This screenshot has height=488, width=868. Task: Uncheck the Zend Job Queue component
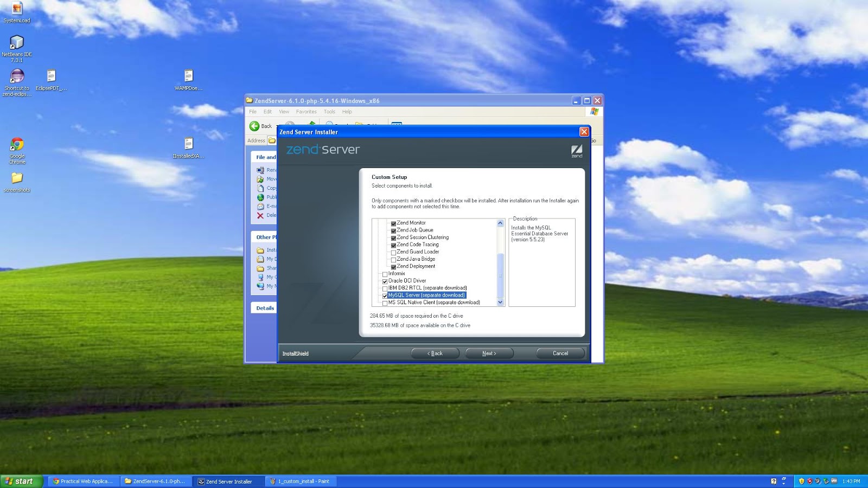(x=393, y=230)
